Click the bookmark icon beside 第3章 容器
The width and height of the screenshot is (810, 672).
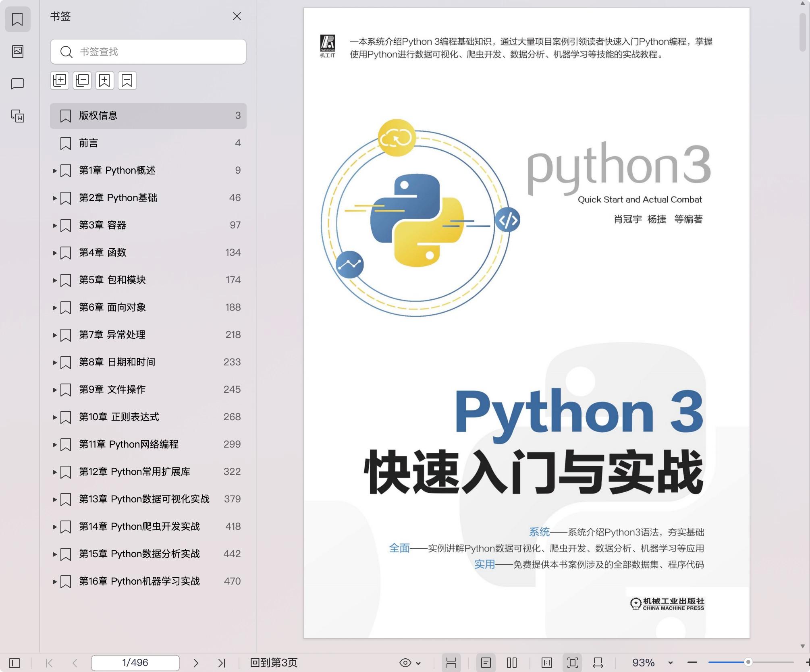pos(66,226)
